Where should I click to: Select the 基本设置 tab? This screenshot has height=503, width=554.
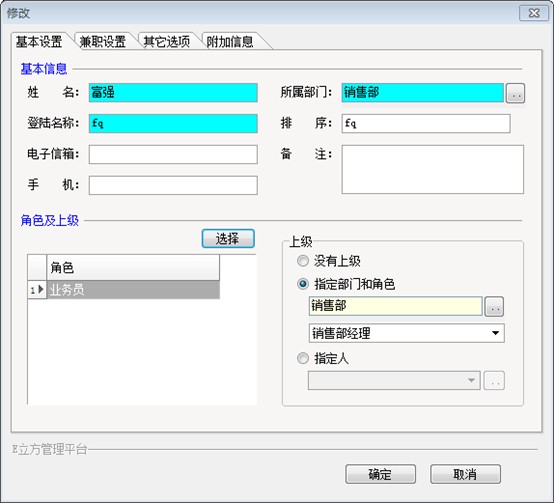pos(39,42)
